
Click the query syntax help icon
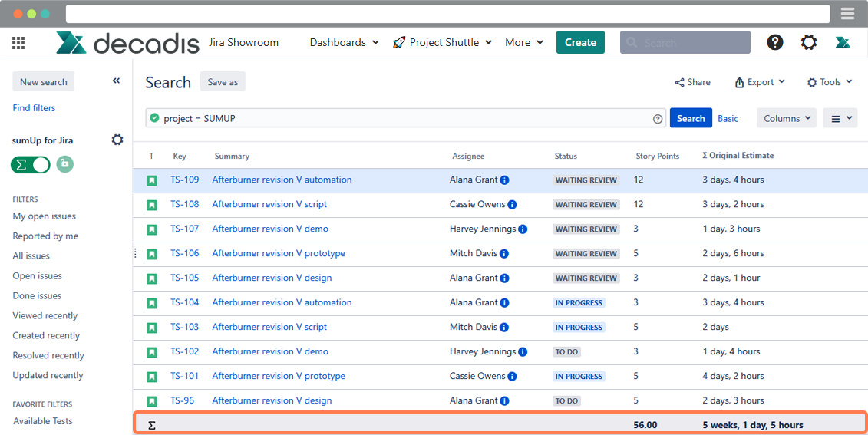658,119
